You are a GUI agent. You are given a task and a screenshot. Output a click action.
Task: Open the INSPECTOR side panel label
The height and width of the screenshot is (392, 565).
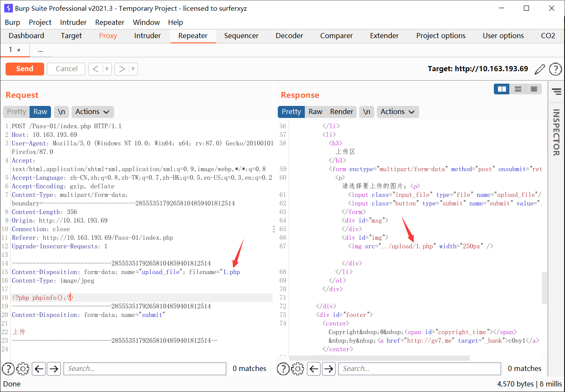pos(556,133)
